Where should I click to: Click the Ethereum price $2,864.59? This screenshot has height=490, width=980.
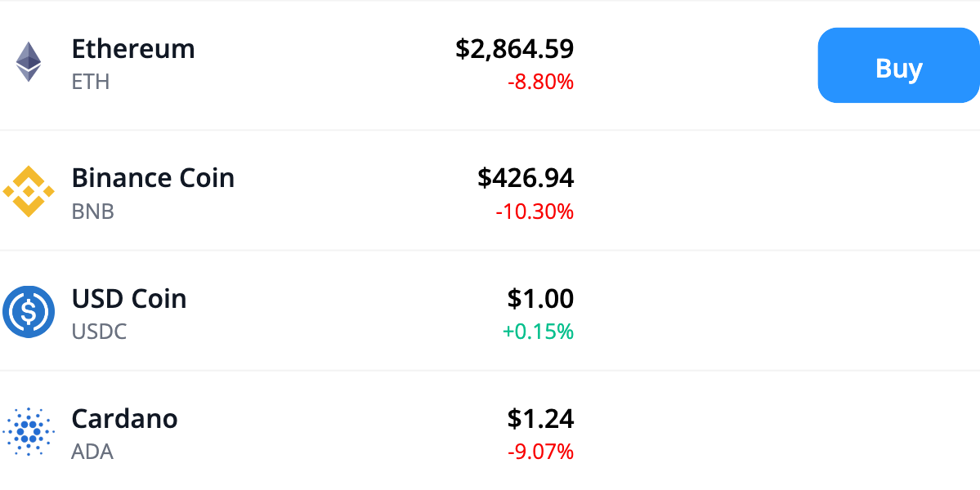[x=515, y=49]
